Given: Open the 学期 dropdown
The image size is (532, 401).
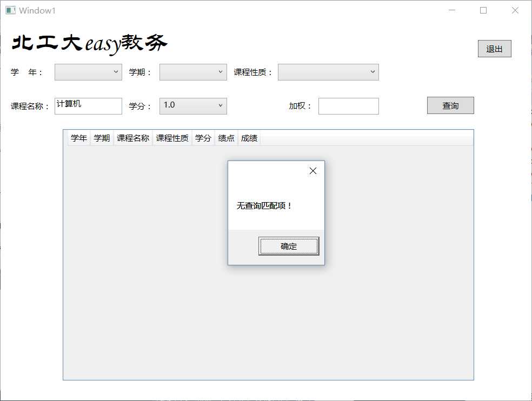Looking at the screenshot, I should coord(193,72).
